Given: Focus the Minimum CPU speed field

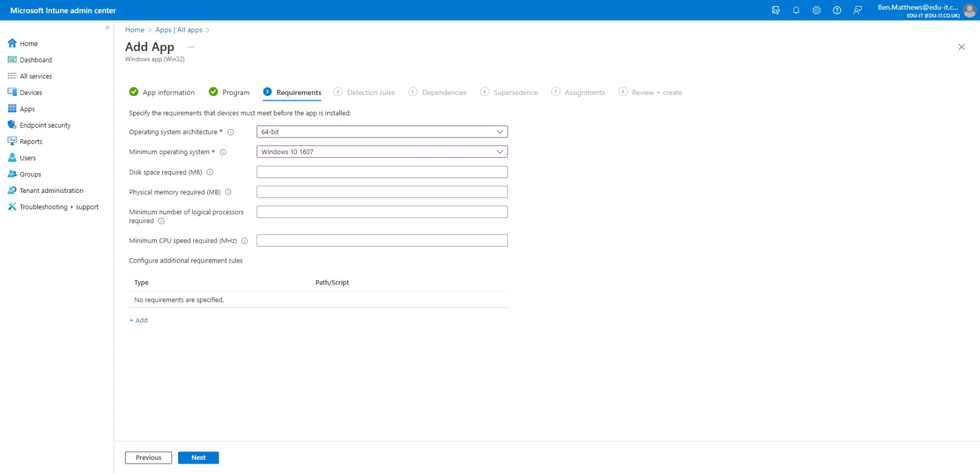Looking at the screenshot, I should pyautogui.click(x=382, y=240).
